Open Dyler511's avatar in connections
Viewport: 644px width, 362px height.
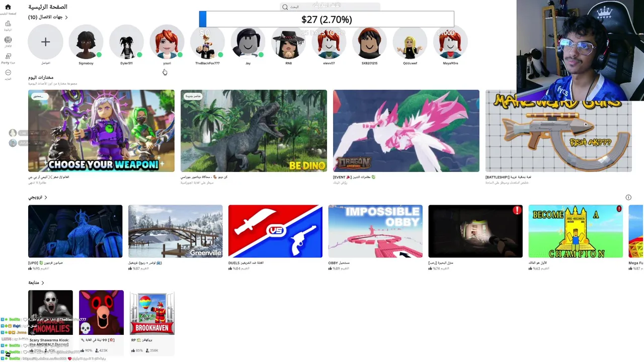(x=126, y=42)
